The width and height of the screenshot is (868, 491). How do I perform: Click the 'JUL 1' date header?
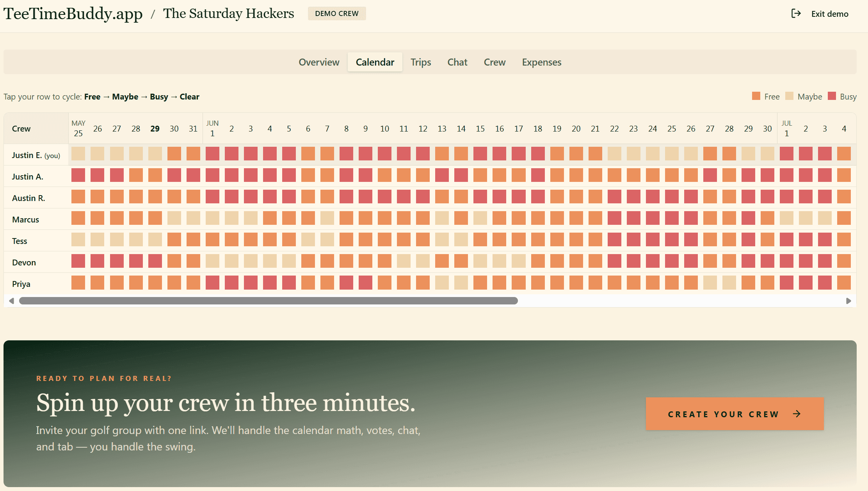pyautogui.click(x=786, y=128)
